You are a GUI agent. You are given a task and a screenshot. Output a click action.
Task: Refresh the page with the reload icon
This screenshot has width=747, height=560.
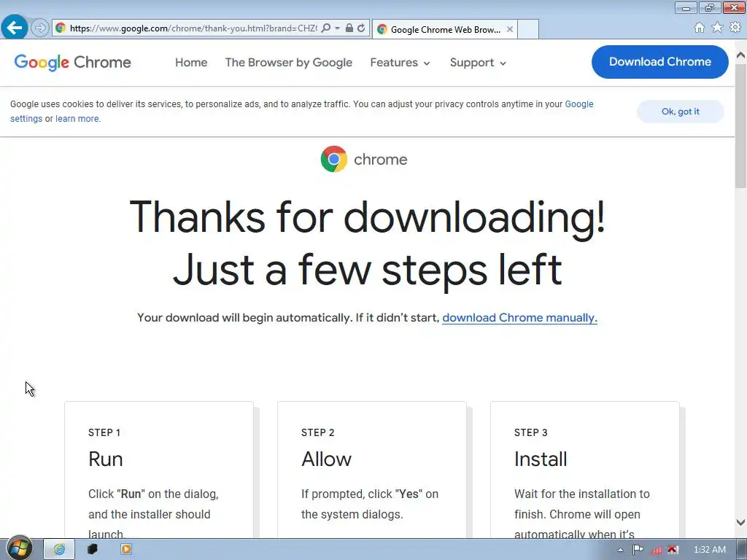(361, 28)
